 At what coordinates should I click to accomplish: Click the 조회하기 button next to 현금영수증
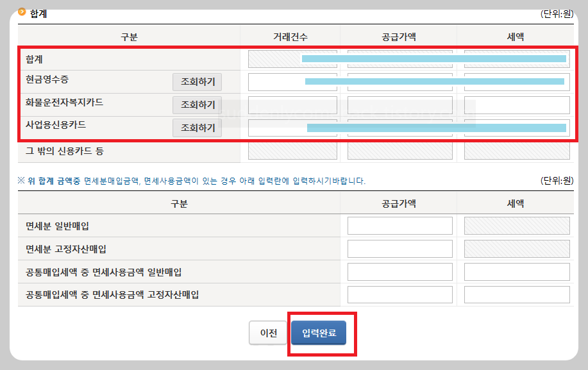tap(196, 81)
